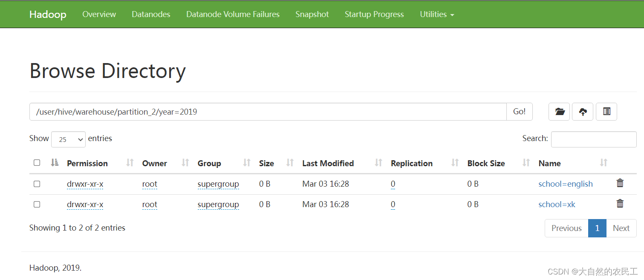The width and height of the screenshot is (644, 280).
Task: Sort by Last Modified column arrows
Action: click(378, 162)
